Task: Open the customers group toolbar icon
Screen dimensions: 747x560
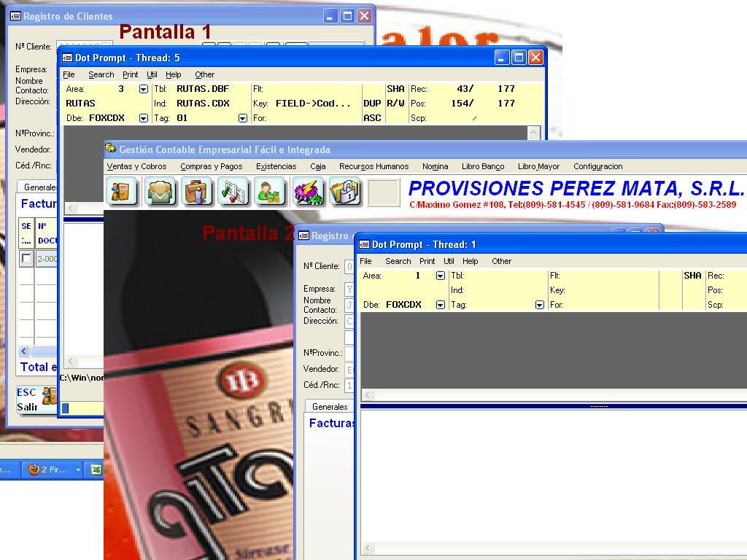Action: [160, 192]
